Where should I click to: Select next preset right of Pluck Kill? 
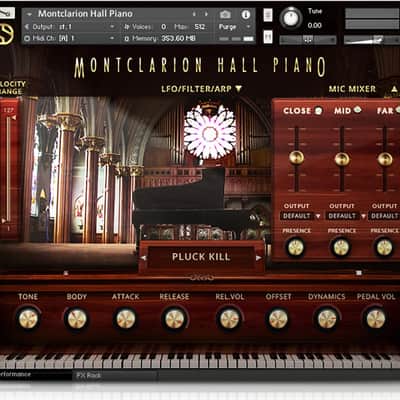pos(259,258)
